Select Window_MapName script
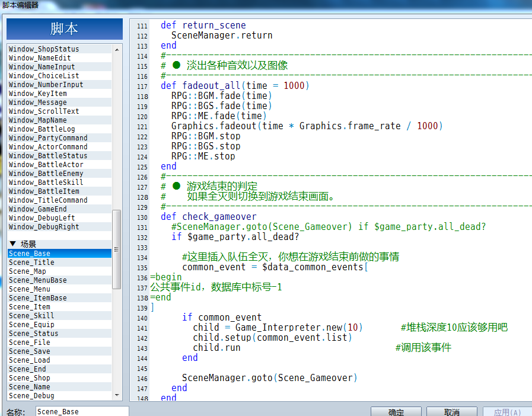The width and height of the screenshot is (532, 416). tap(59, 120)
